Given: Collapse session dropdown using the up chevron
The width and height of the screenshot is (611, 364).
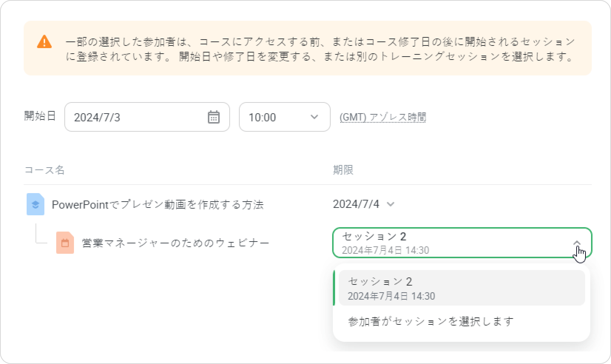Looking at the screenshot, I should (577, 243).
